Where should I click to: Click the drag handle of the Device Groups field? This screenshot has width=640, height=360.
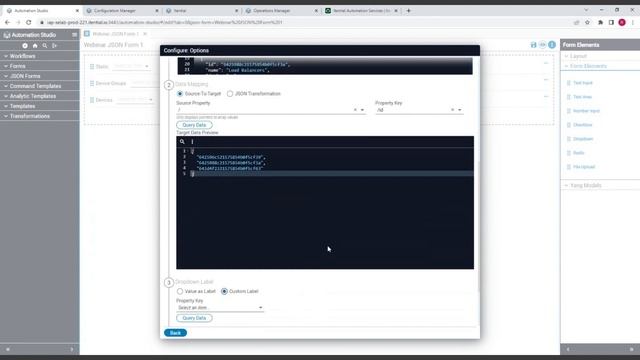tap(92, 83)
